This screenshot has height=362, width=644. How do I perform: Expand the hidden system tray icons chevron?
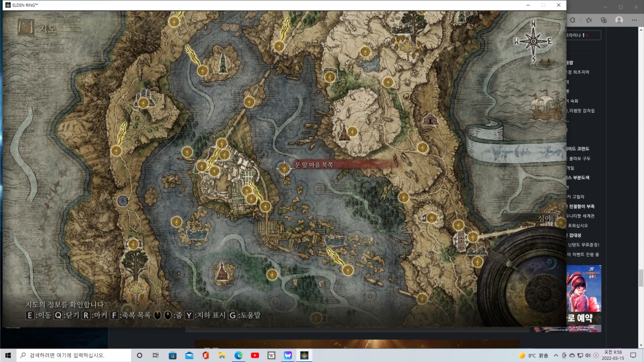tap(556, 355)
